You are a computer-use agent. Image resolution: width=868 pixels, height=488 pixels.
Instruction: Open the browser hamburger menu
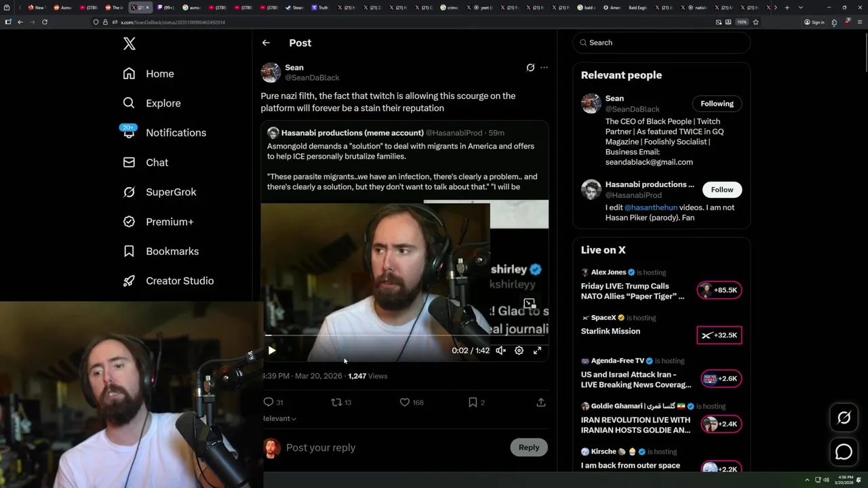859,22
